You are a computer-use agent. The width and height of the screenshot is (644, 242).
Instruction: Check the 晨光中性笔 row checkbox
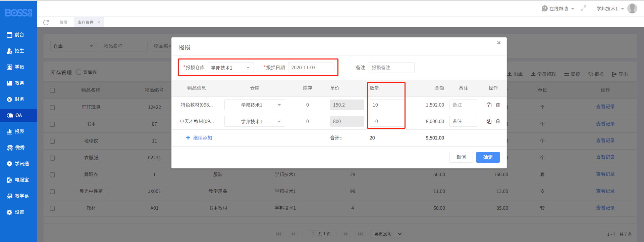coord(52,192)
